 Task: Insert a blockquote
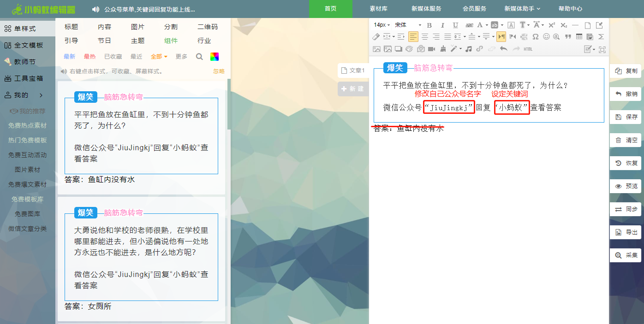pos(568,36)
